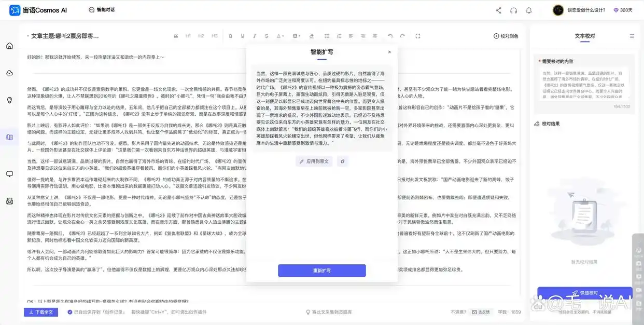Apply the H2 heading style
Screen dimensions: 644x325
click(201, 36)
